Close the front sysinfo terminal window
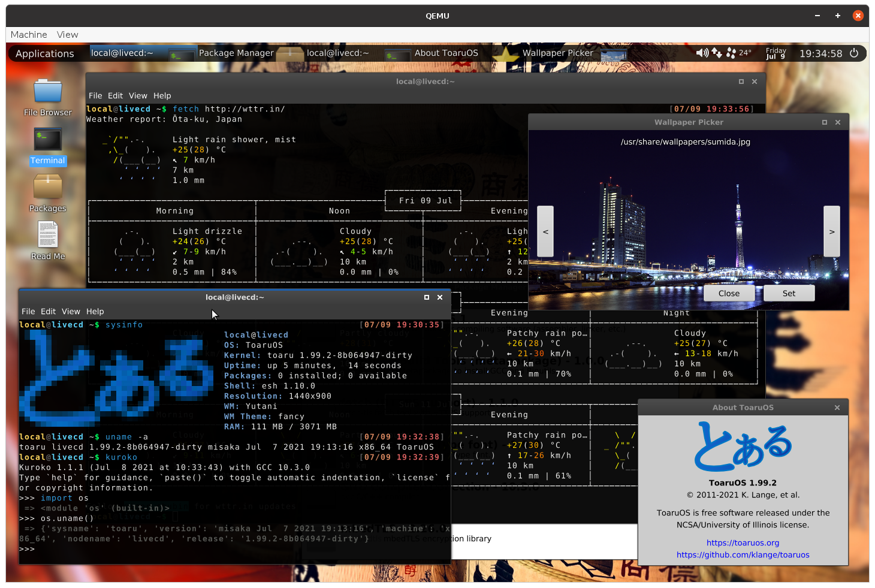 click(440, 297)
